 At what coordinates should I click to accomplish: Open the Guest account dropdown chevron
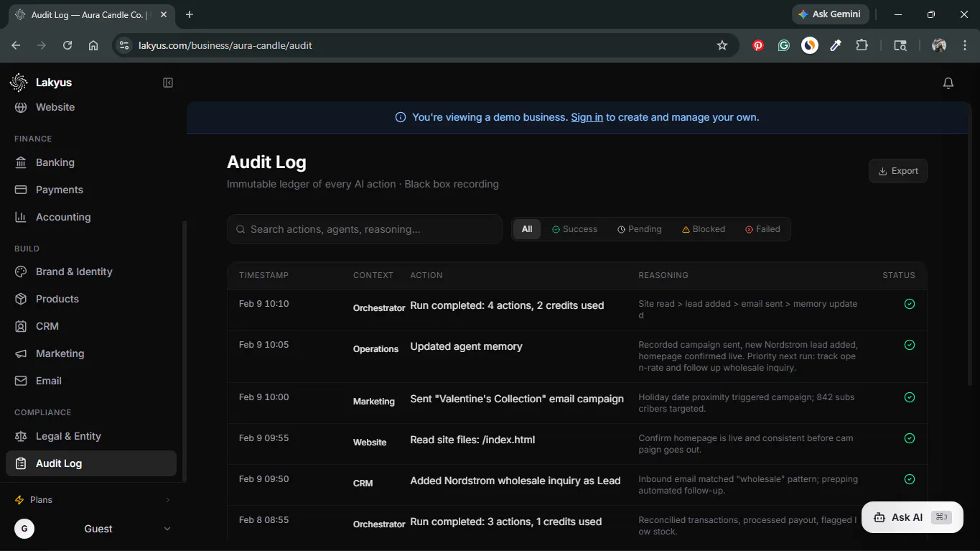(x=167, y=529)
